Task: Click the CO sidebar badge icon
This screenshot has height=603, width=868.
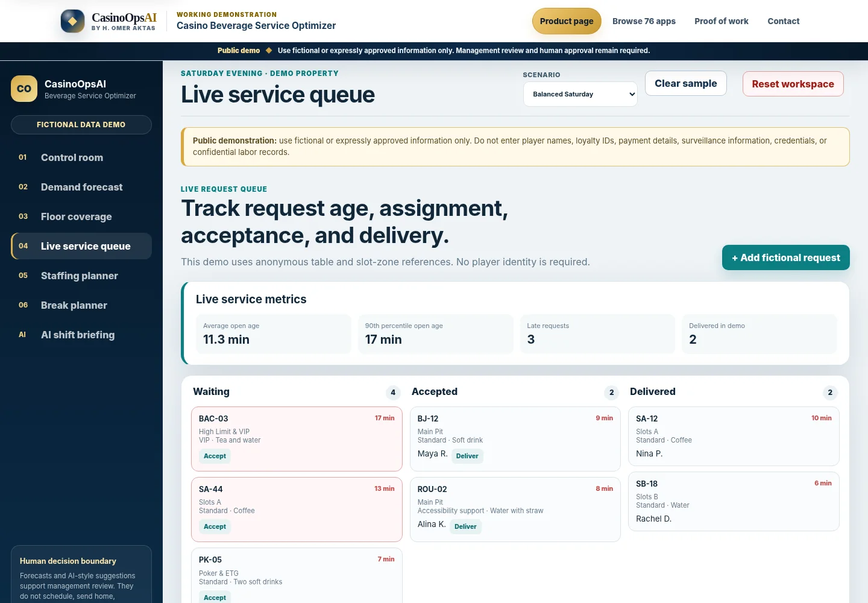Action: coord(24,89)
